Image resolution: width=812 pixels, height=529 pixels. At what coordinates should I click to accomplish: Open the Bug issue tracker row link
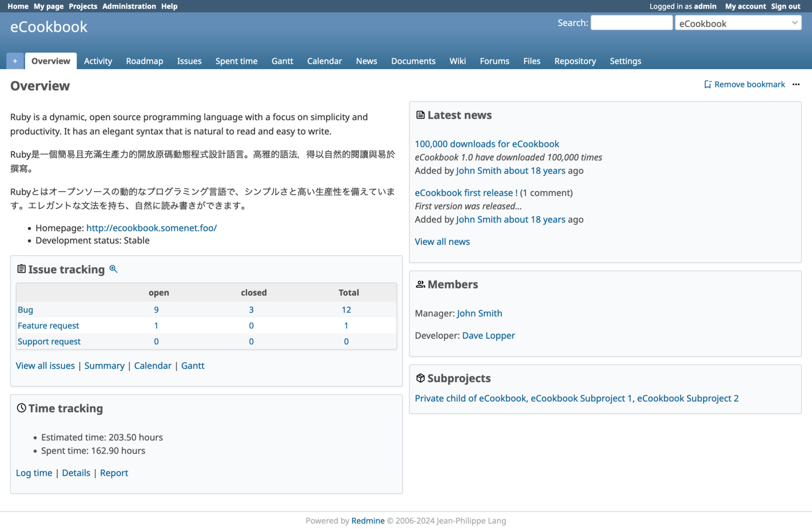[x=25, y=309]
